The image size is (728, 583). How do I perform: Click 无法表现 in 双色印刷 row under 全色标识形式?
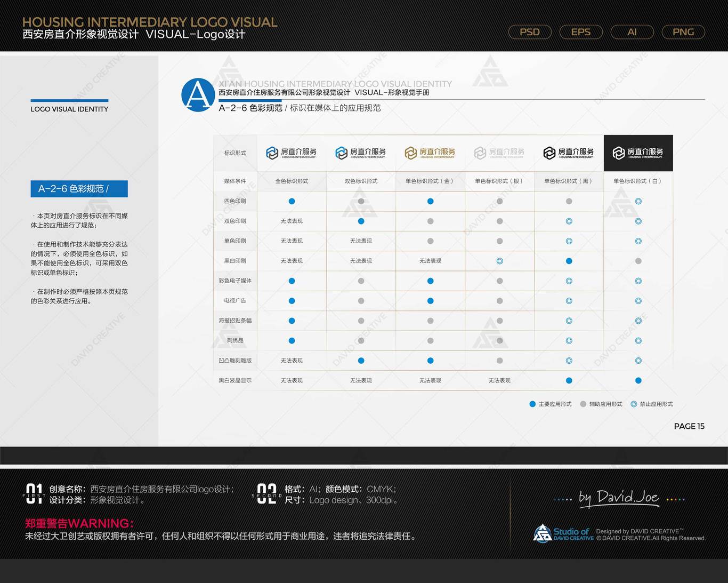click(292, 221)
